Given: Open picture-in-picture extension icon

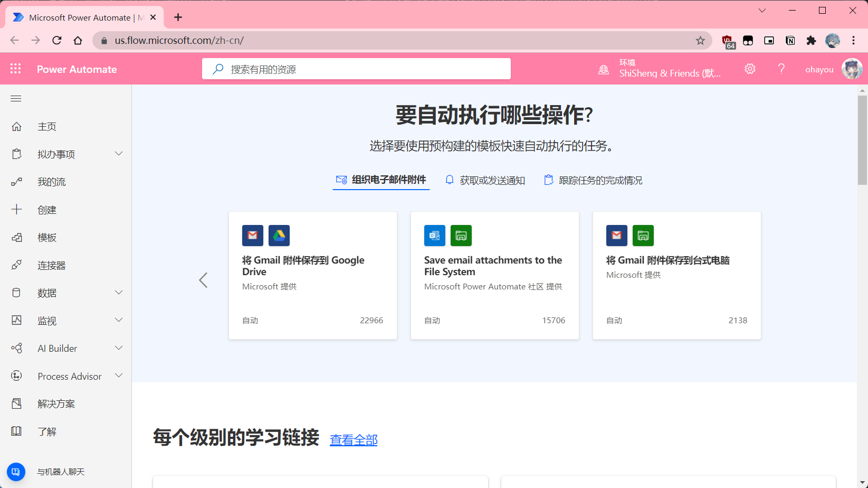Looking at the screenshot, I should 769,40.
